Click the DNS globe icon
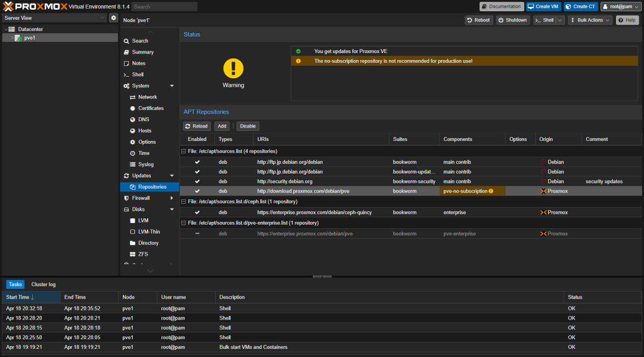Viewport: 644px width, 357px height. (133, 120)
